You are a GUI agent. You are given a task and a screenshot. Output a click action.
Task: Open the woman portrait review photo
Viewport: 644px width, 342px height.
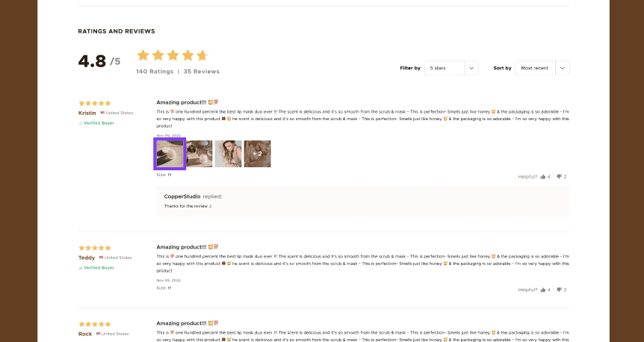click(229, 154)
